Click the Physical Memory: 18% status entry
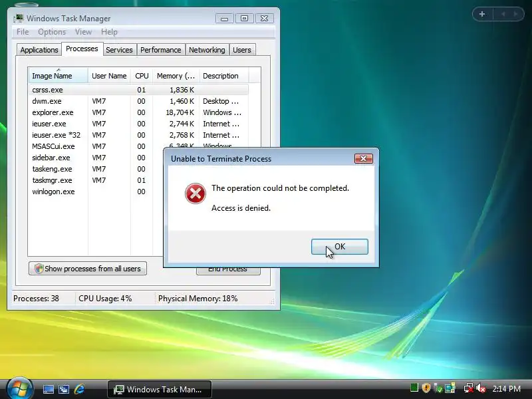This screenshot has height=399, width=532. point(198,299)
